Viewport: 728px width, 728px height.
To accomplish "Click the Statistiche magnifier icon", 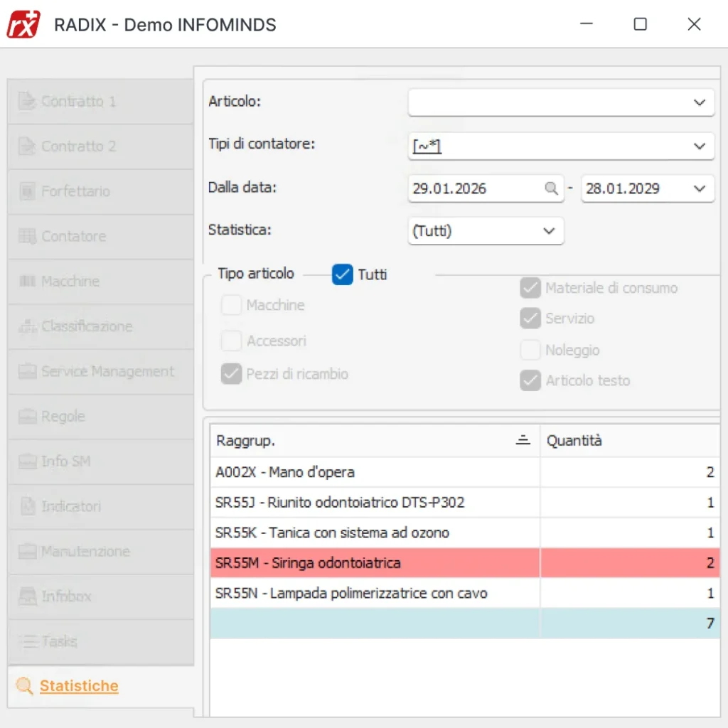I will [x=25, y=686].
